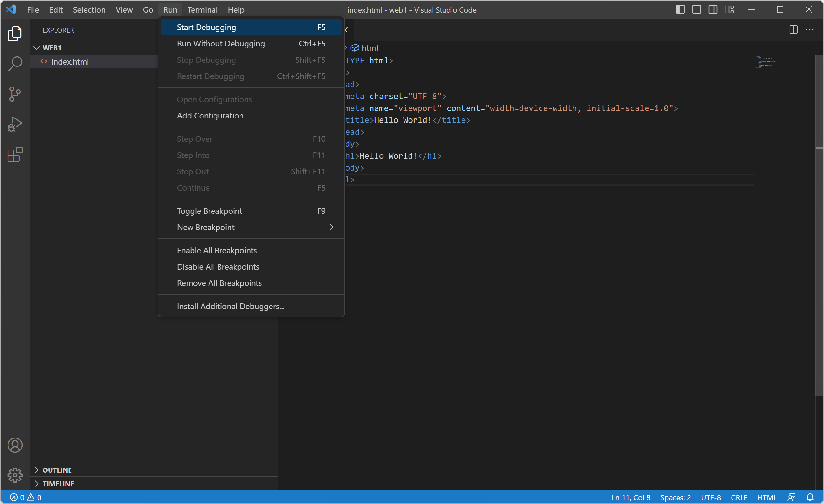Open the Manage gear icon
Screen dimensions: 824x504
tap(15, 475)
